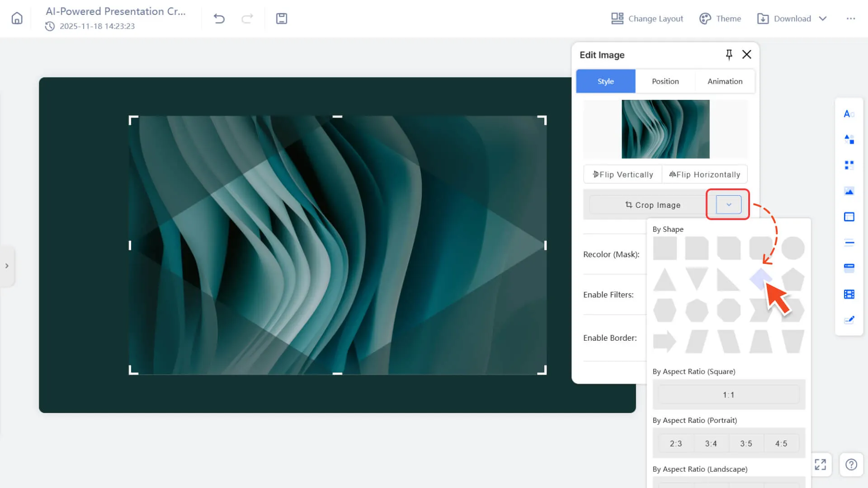
Task: Crop to hexagon shape
Action: coord(665,310)
